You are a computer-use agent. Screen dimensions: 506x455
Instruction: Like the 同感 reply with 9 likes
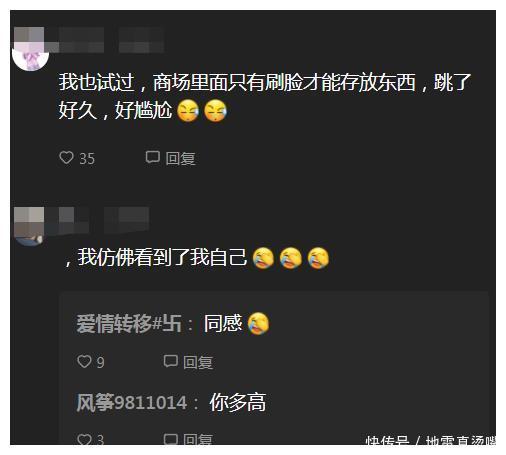[x=84, y=361]
